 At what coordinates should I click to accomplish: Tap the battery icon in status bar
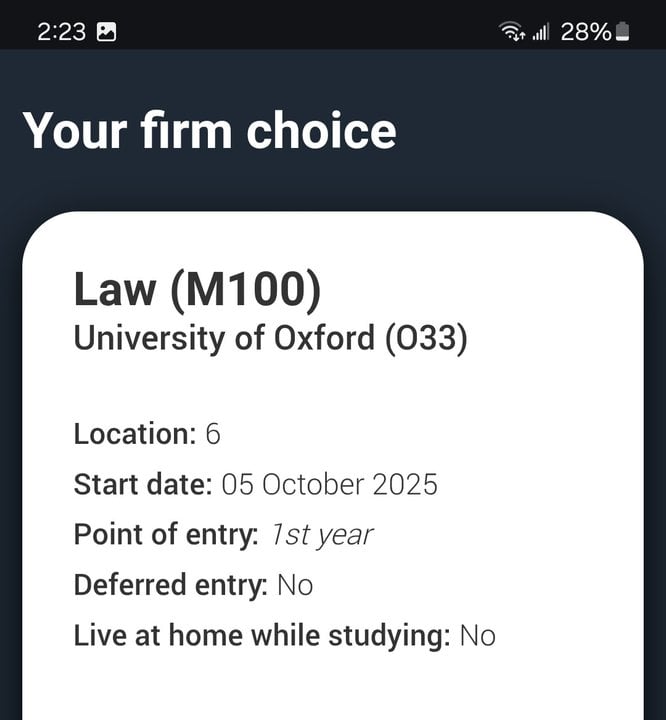coord(623,32)
